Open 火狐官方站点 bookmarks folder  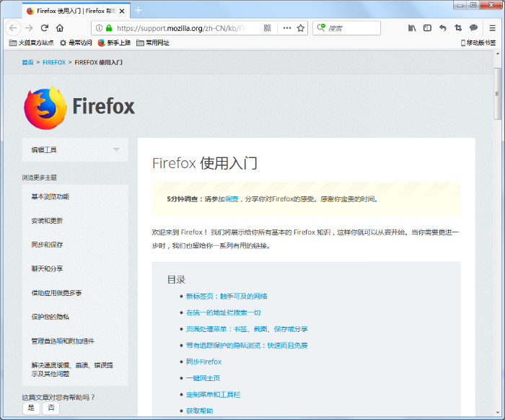click(x=31, y=43)
